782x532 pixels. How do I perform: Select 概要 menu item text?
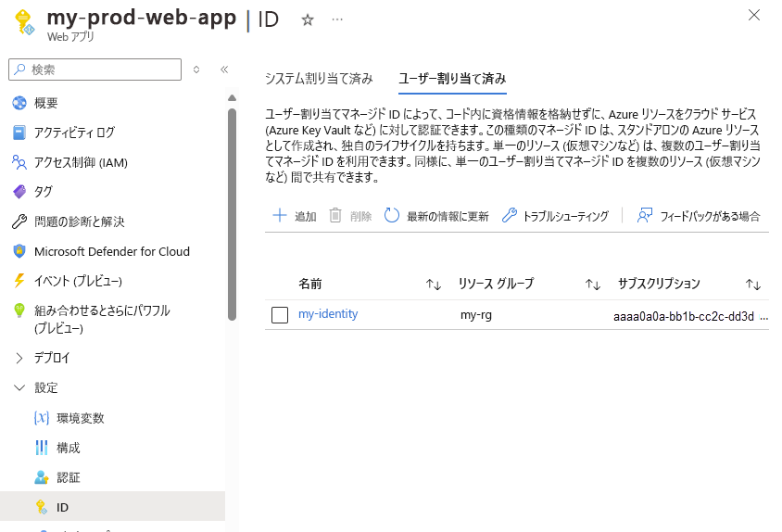(x=46, y=103)
